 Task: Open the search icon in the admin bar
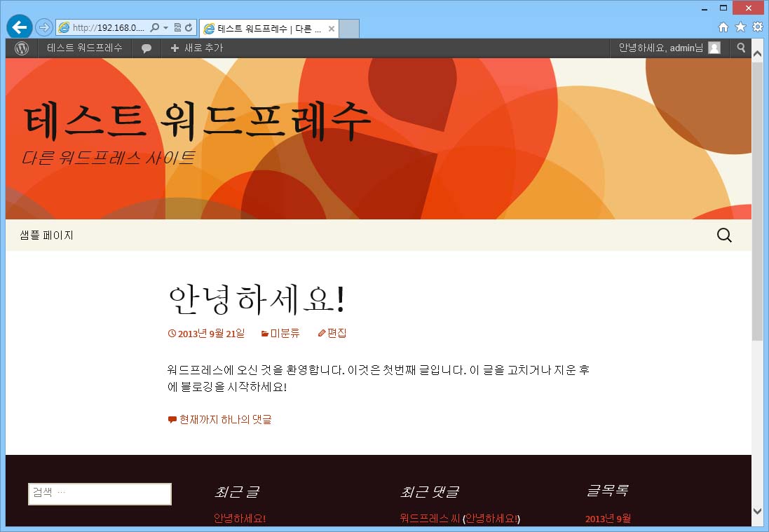pos(741,48)
